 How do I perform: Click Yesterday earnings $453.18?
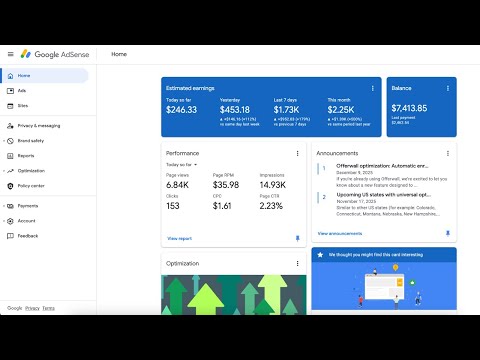[x=235, y=110]
